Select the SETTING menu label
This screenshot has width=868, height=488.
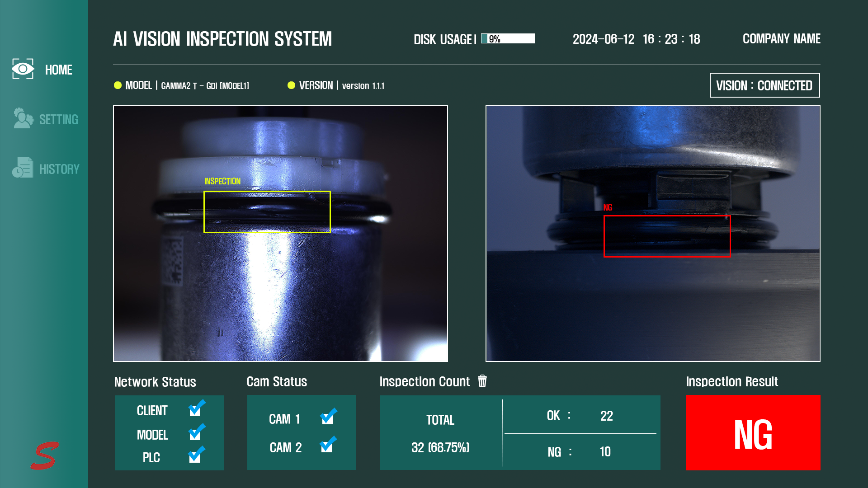59,119
